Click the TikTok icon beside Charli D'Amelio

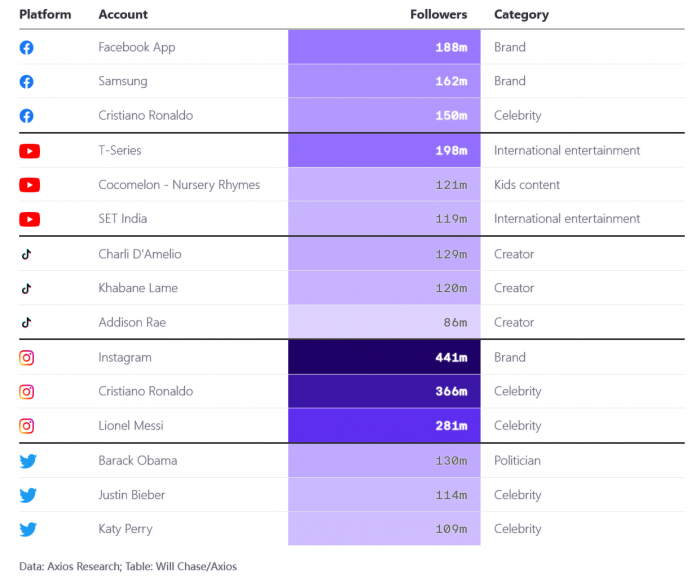[27, 254]
